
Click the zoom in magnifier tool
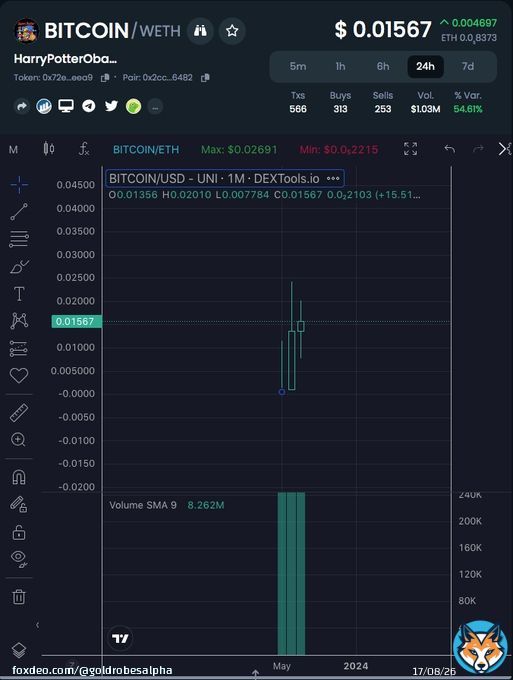pos(19,440)
